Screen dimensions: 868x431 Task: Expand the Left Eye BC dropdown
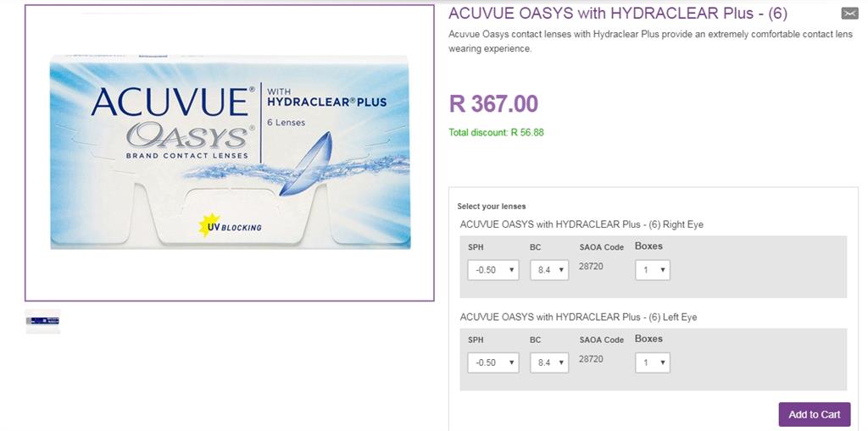pyautogui.click(x=549, y=362)
